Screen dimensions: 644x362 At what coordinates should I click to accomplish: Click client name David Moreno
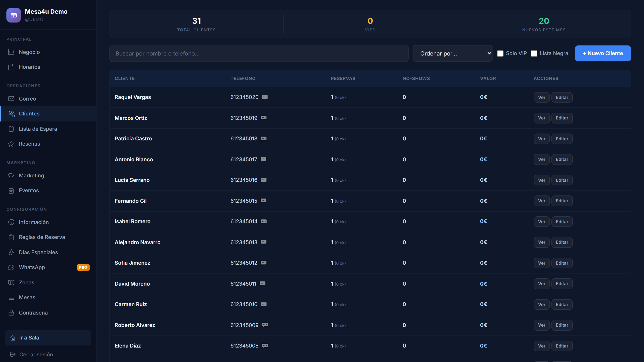(132, 284)
